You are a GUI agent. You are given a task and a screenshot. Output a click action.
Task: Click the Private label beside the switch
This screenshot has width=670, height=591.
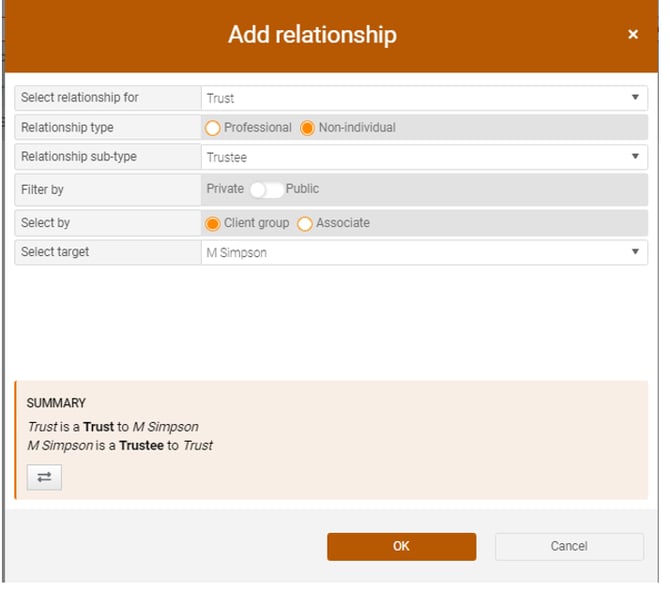(225, 189)
